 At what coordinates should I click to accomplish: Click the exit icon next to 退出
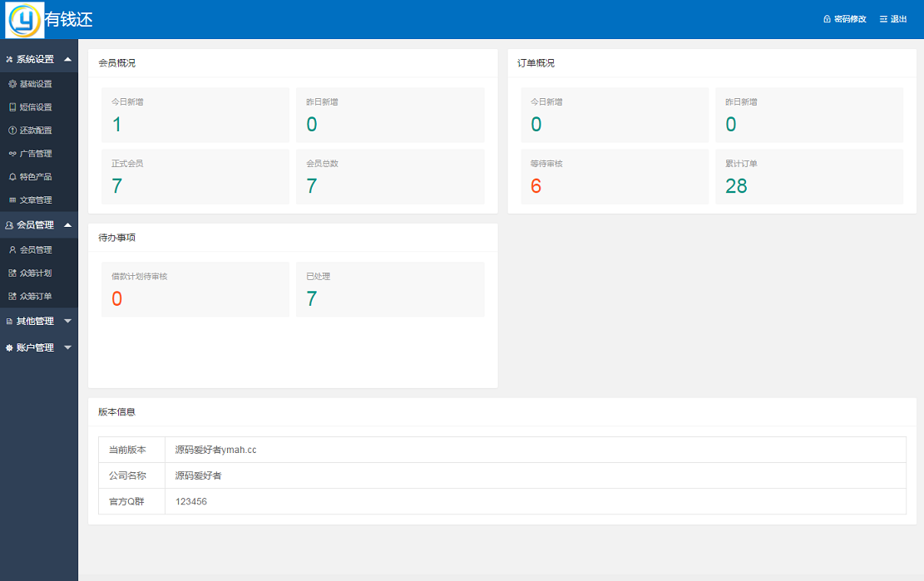click(883, 19)
